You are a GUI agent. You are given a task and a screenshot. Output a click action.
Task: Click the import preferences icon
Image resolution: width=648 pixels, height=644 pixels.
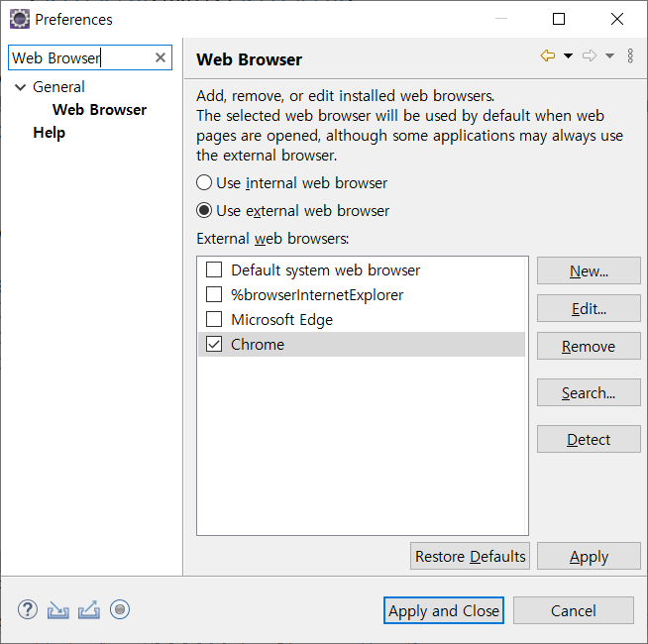click(x=57, y=609)
